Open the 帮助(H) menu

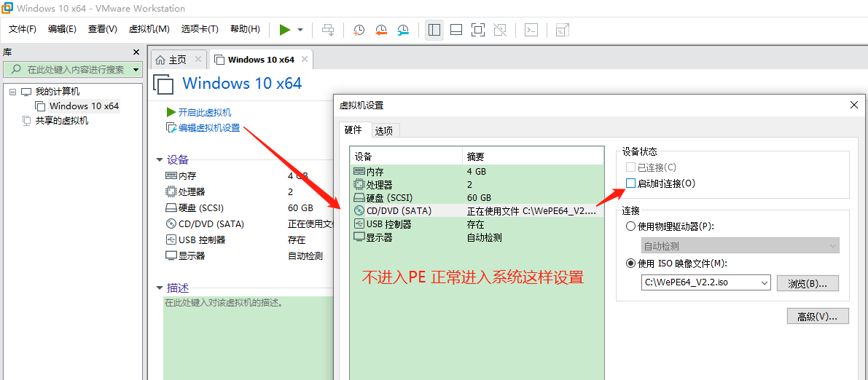tap(245, 29)
